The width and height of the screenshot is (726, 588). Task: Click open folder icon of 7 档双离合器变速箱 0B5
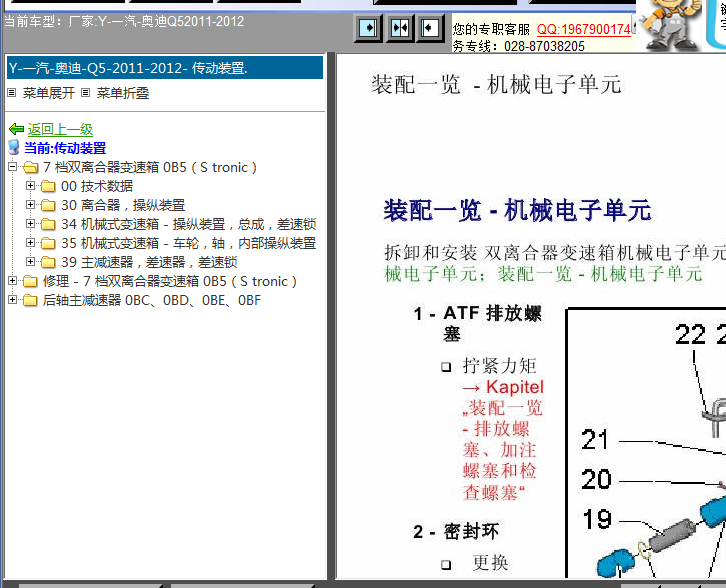(x=31, y=167)
